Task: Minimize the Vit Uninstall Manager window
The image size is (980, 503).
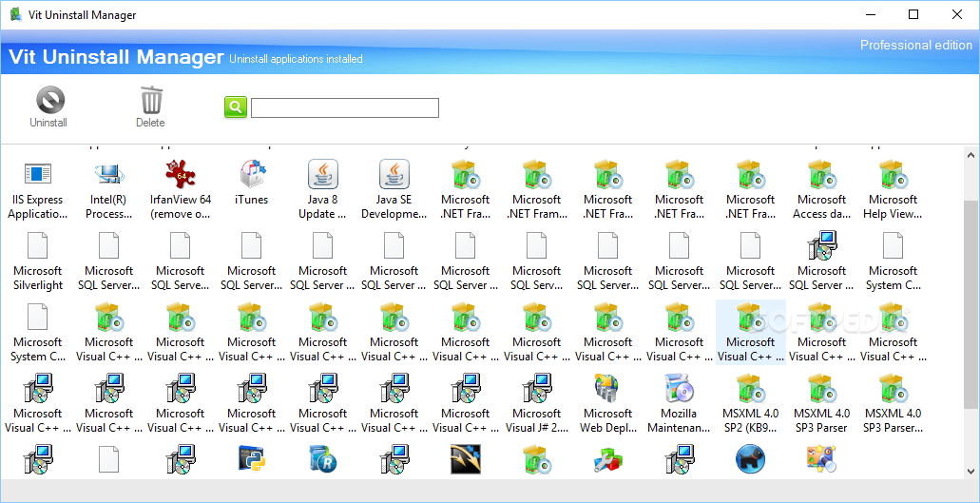Action: point(870,14)
